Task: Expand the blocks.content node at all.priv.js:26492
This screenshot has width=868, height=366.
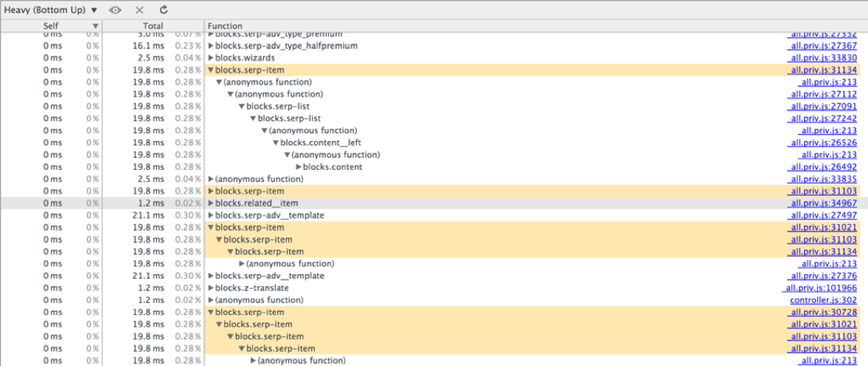Action: [x=299, y=167]
